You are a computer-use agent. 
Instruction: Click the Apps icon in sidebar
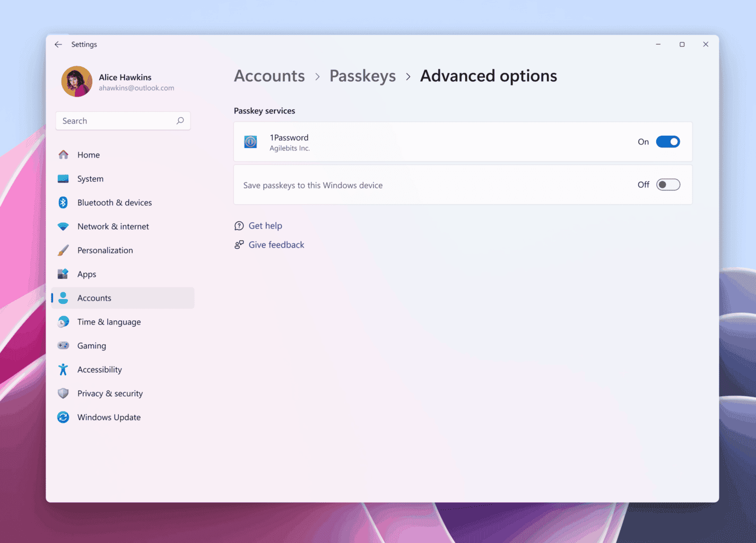tap(63, 274)
